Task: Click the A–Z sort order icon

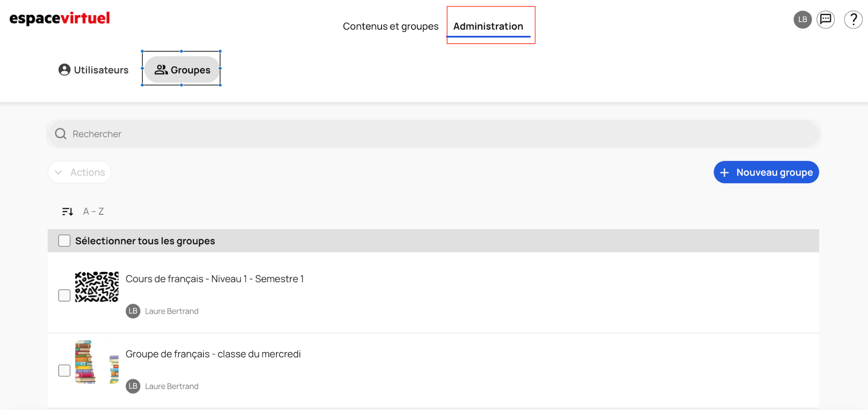Action: click(68, 211)
